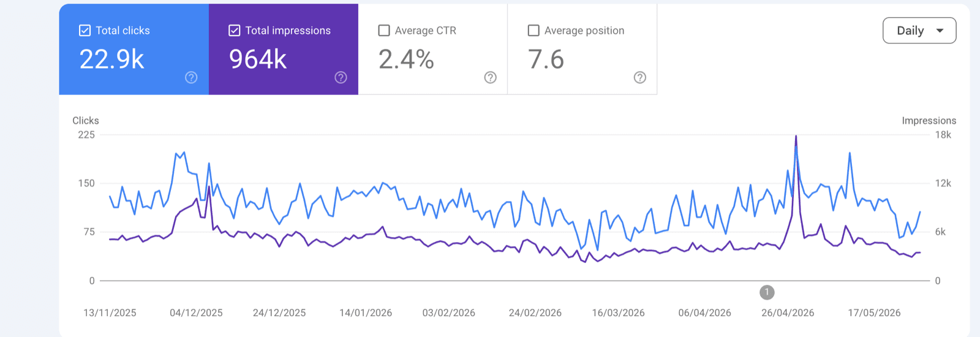Uncheck the Total clicks checkbox
980x337 pixels.
(x=85, y=31)
